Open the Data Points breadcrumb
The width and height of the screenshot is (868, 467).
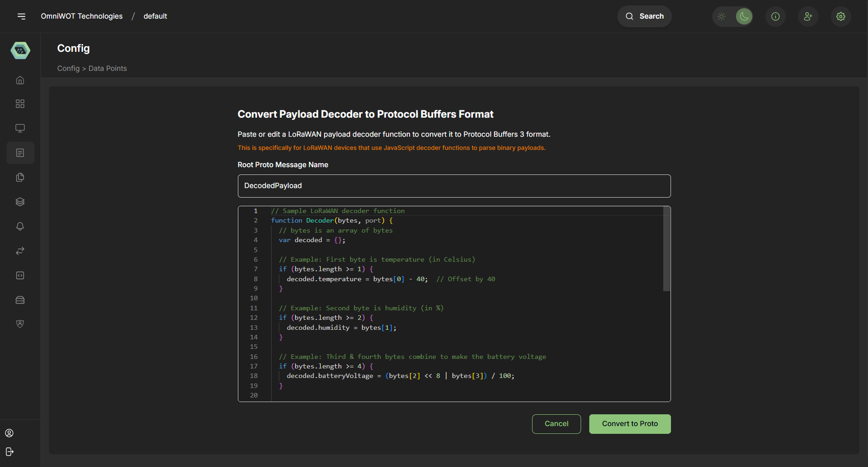[108, 68]
